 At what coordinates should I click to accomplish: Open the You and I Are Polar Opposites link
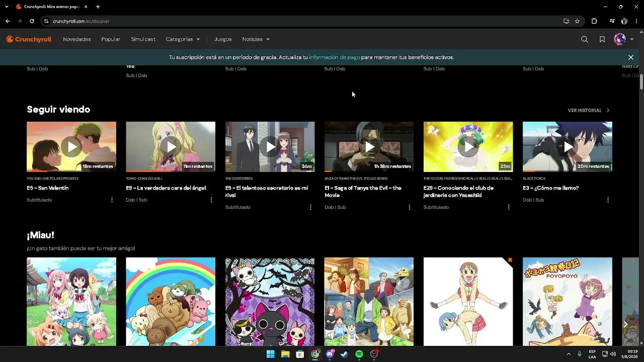pyautogui.click(x=52, y=178)
